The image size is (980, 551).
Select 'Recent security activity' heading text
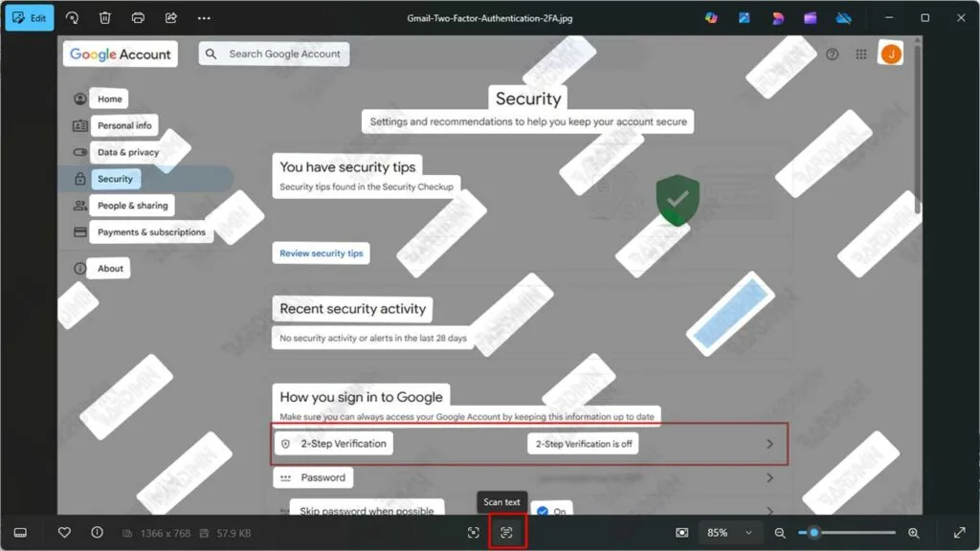352,309
